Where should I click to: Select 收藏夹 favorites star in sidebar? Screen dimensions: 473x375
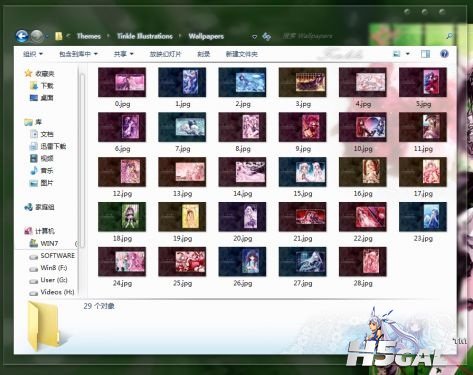coord(40,73)
